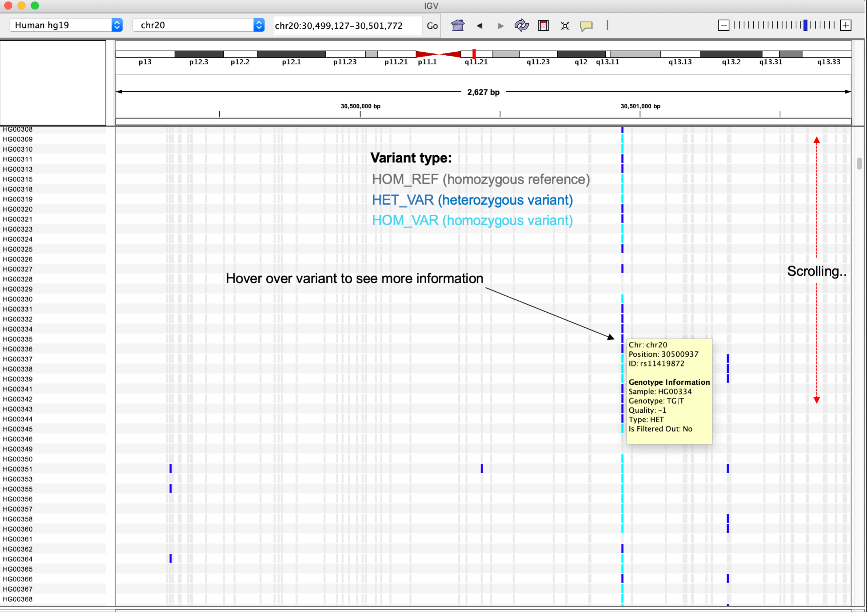Click the p12.1 band on ideogram
Image resolution: width=868 pixels, height=612 pixels.
[291, 55]
